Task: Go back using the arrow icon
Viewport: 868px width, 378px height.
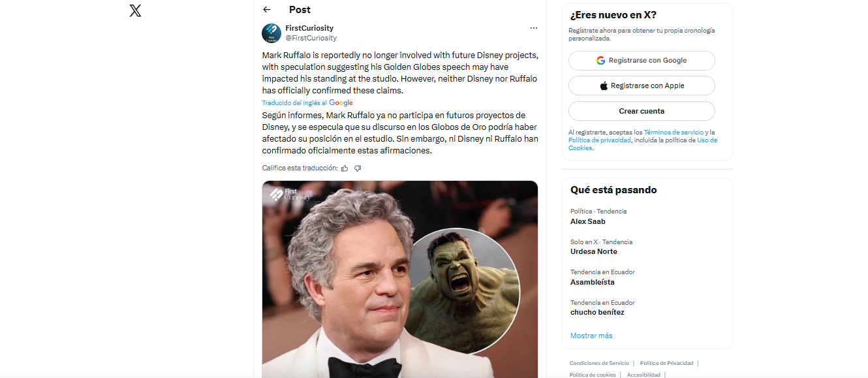Action: tap(266, 10)
